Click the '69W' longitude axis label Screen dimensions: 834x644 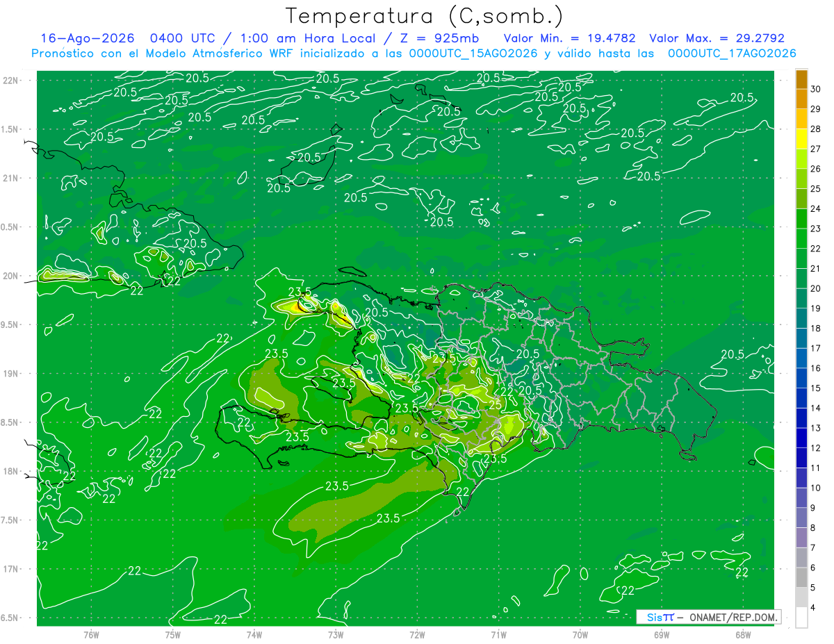pos(662,635)
